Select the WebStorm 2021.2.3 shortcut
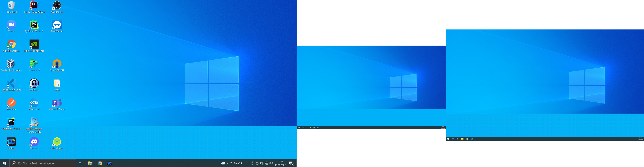The width and height of the screenshot is (644, 167). coord(11,124)
